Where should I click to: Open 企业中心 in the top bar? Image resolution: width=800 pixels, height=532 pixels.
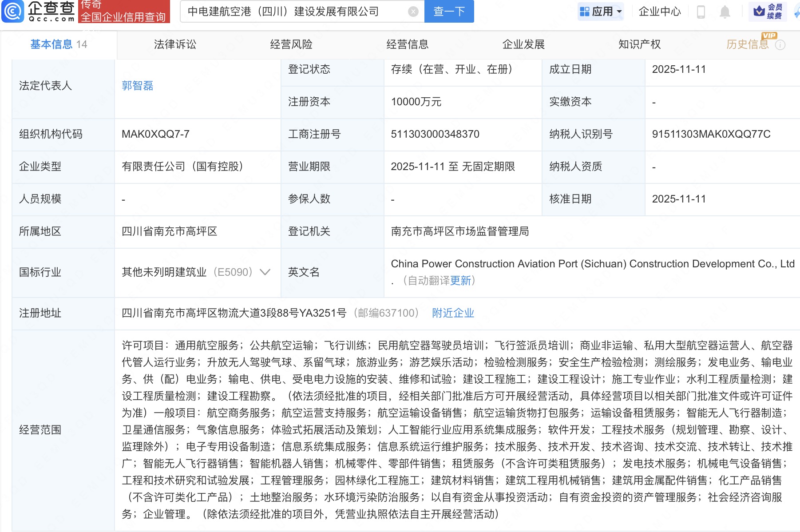pyautogui.click(x=659, y=12)
